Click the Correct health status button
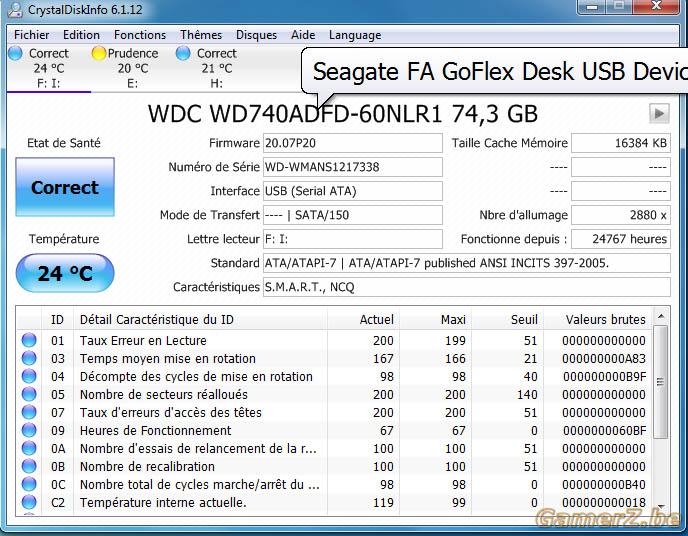Viewport: 688px width, 536px height. (x=65, y=187)
